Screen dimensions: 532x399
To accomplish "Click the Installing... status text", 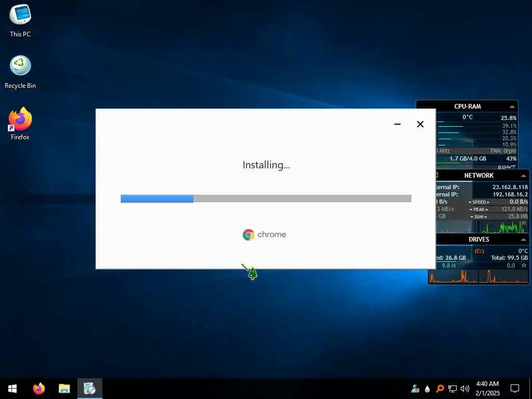I will (x=266, y=165).
